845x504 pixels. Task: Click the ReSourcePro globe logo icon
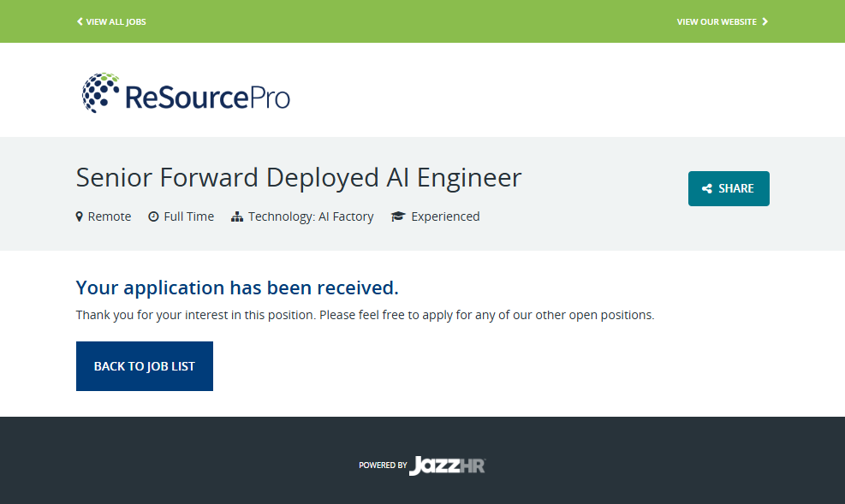pos(100,92)
